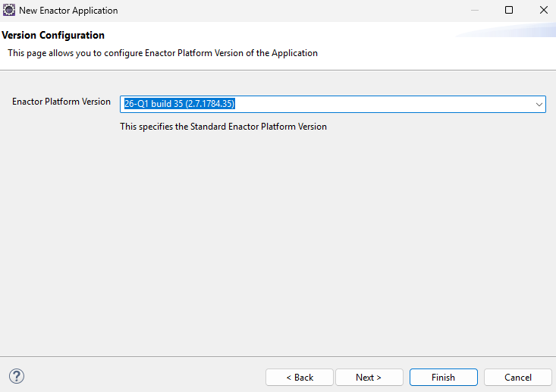556x392 pixels.
Task: Cancel the New Enactor Application wizard
Action: 518,377
